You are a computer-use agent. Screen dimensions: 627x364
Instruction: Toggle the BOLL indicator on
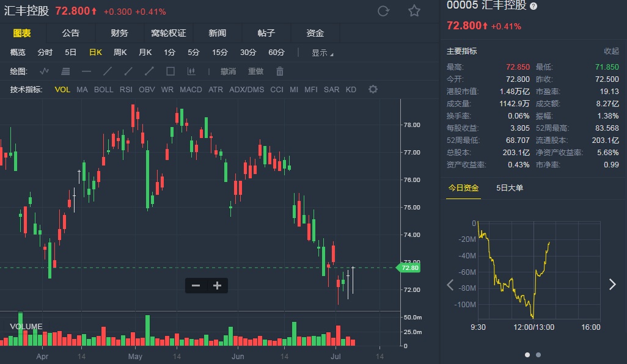click(103, 90)
